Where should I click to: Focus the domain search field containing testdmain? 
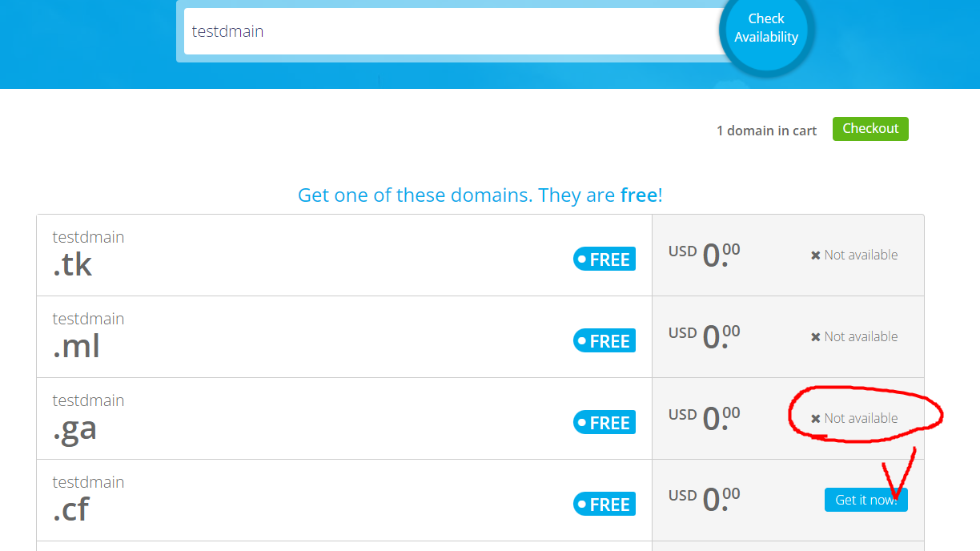click(455, 31)
